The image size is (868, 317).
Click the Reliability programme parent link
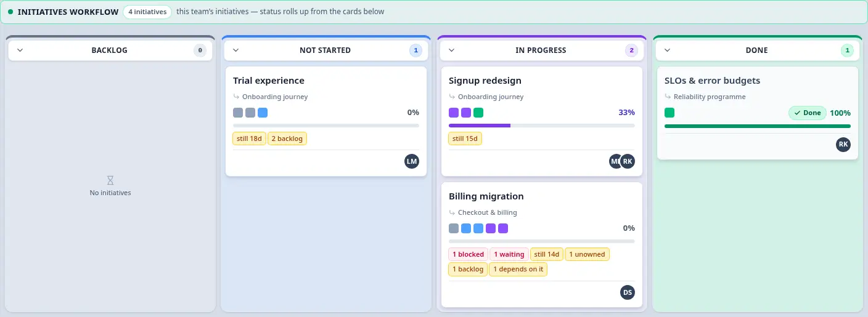pos(710,97)
